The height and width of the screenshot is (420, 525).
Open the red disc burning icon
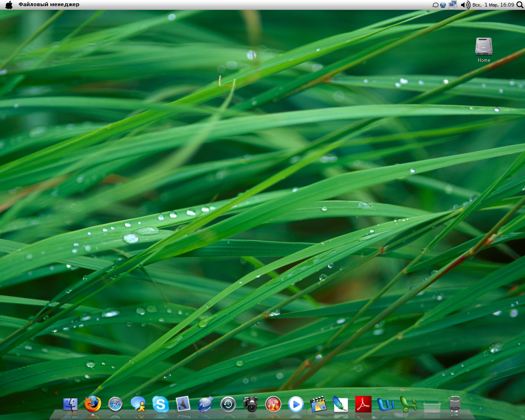coord(273,404)
